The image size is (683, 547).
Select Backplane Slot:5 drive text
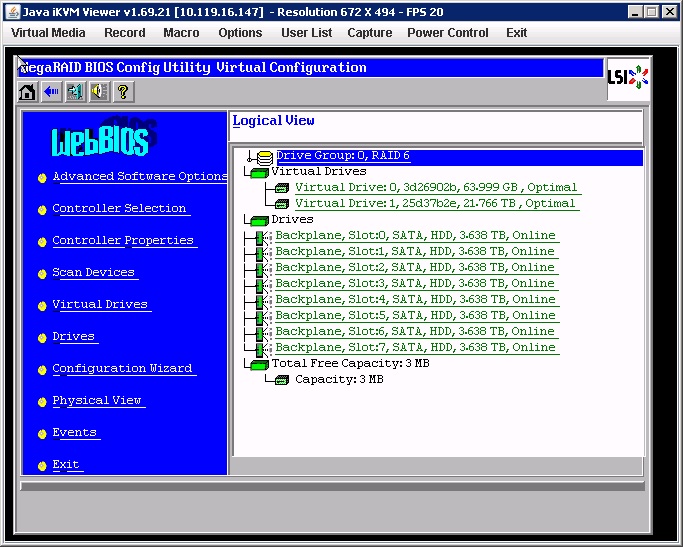[x=416, y=315]
